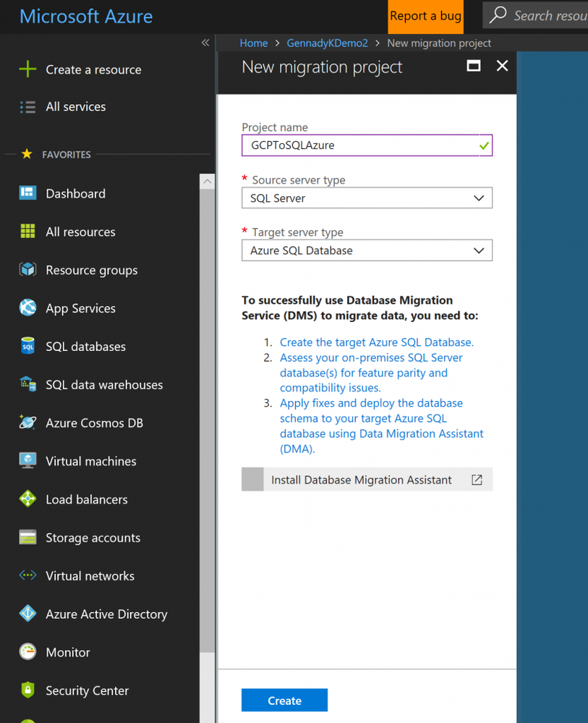The width and height of the screenshot is (588, 723).
Task: Click the Search resources field
Action: click(x=535, y=15)
